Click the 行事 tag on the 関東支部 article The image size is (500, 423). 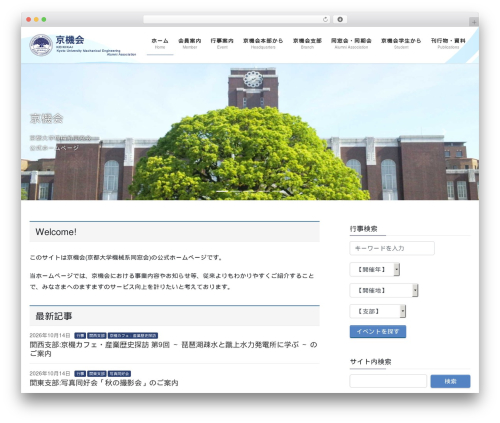click(80, 374)
